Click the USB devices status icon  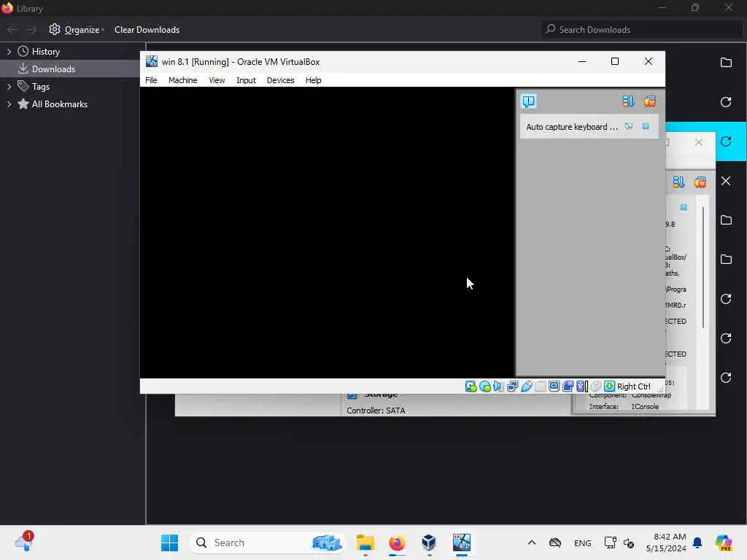(x=527, y=386)
